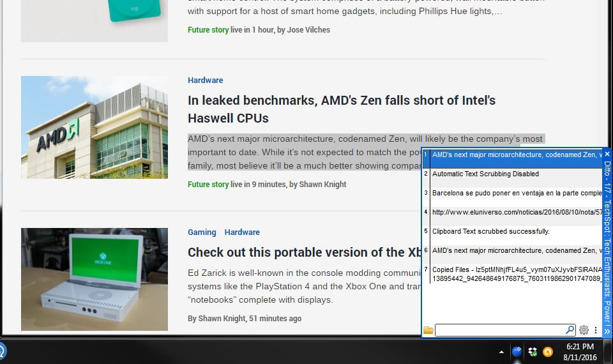Image resolution: width=613 pixels, height=364 pixels.
Task: Choose the eluniverso.com URL clip
Action: 511,212
